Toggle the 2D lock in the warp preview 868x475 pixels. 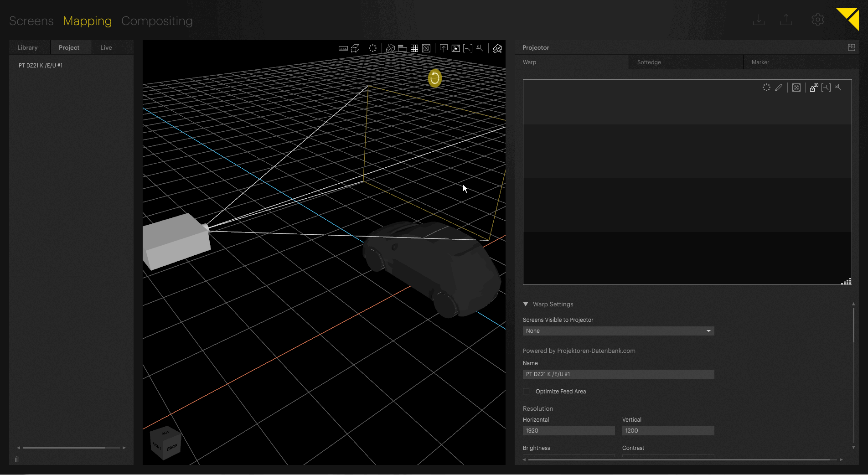814,88
